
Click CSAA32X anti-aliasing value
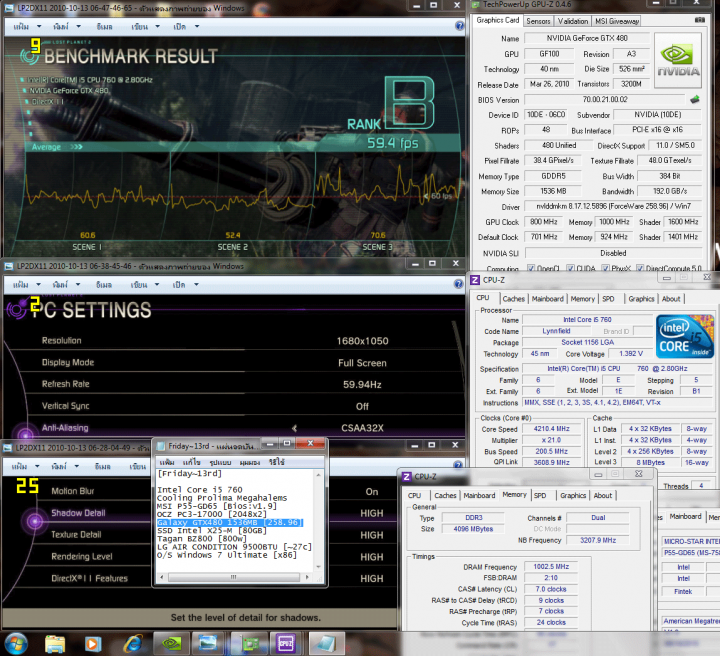[362, 428]
